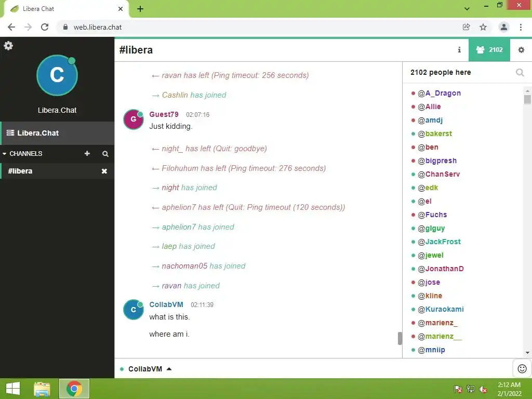
Task: Click laep in the join message
Action: (169, 246)
